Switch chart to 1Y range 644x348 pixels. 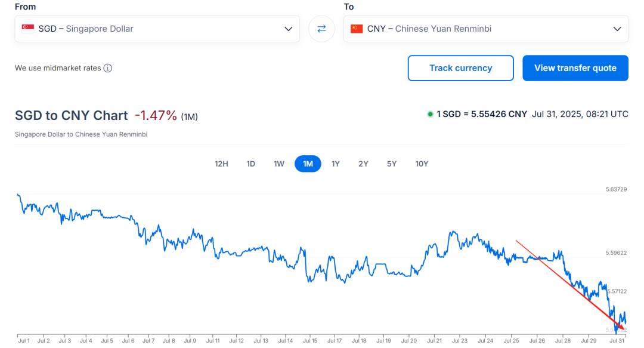coord(336,164)
